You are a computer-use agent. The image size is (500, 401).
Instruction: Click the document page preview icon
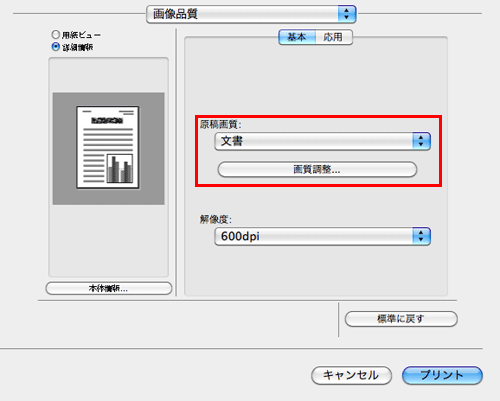pos(108,147)
